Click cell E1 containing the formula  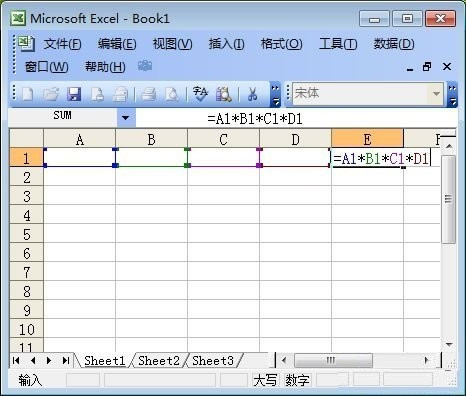[x=367, y=157]
